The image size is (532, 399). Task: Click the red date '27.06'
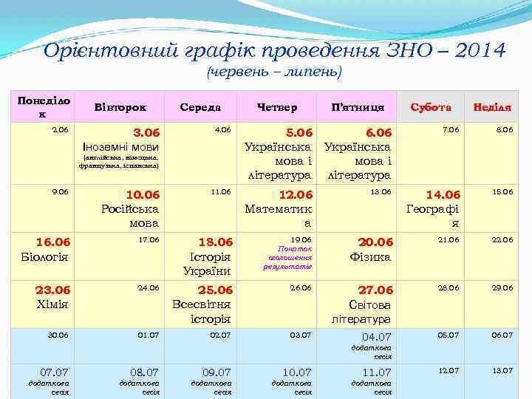tap(375, 290)
